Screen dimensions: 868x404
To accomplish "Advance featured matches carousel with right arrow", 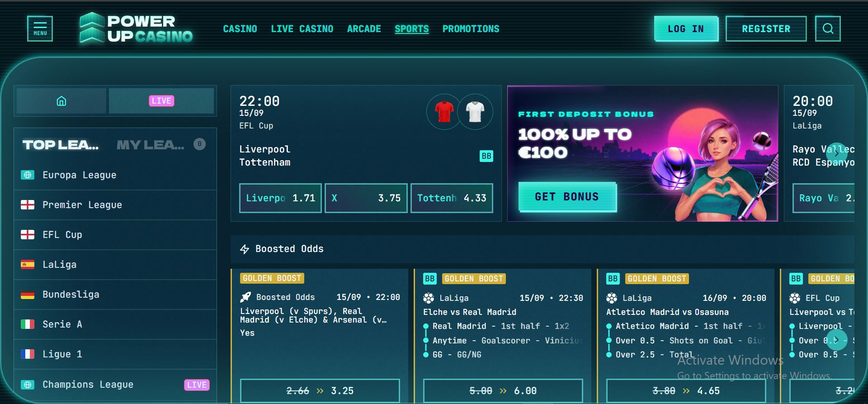I will click(x=836, y=153).
